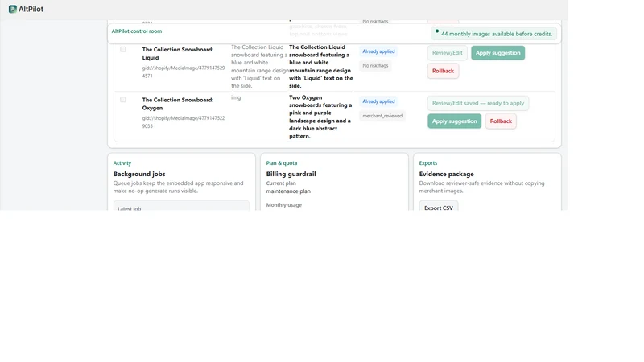Screen dimensions: 644x362
Task: Click the Background jobs heading
Action: (139, 174)
